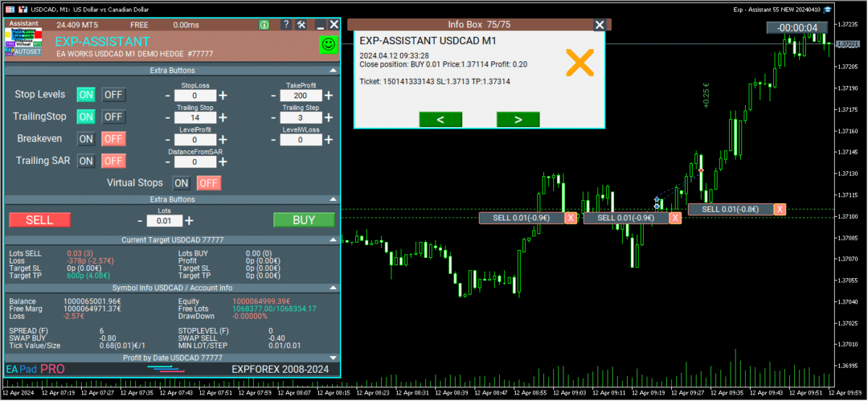Show previous Info Box message

pyautogui.click(x=441, y=120)
